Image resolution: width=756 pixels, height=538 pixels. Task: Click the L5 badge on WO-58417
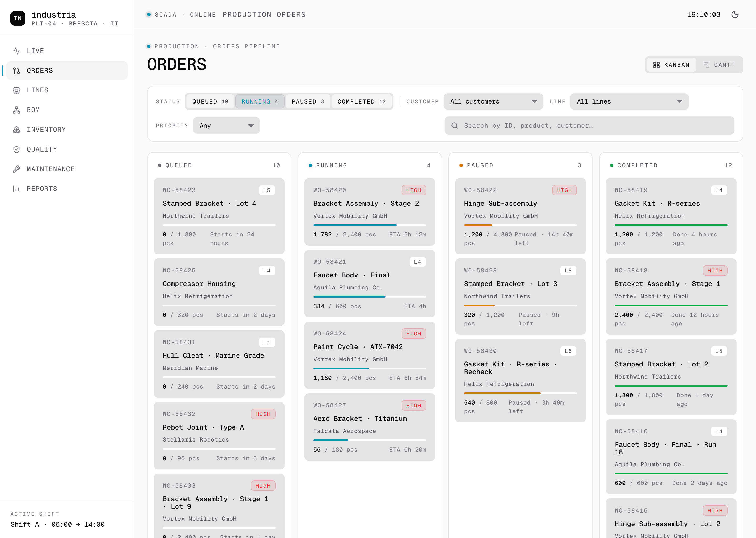pyautogui.click(x=719, y=351)
